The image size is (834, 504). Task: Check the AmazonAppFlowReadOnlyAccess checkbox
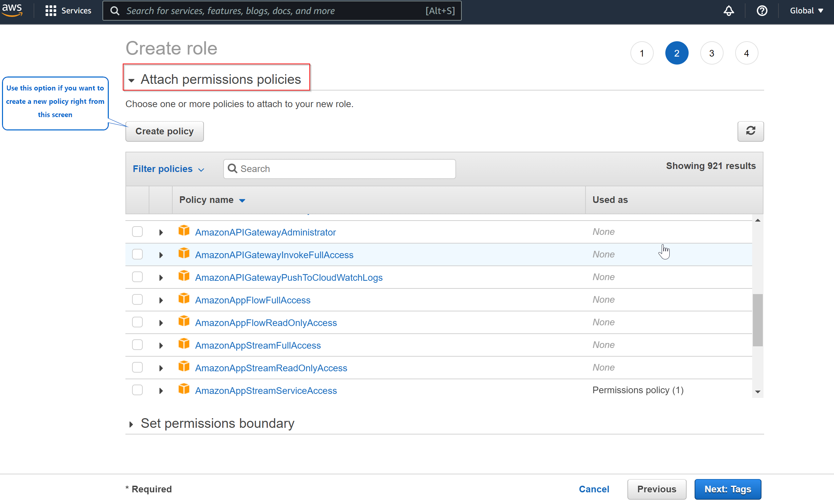137,322
